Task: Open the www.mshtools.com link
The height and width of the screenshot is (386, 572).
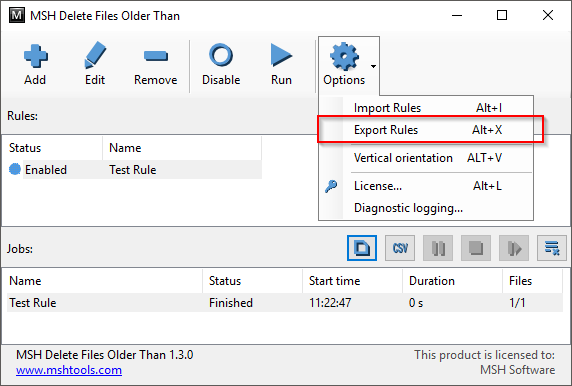Action: tap(69, 370)
